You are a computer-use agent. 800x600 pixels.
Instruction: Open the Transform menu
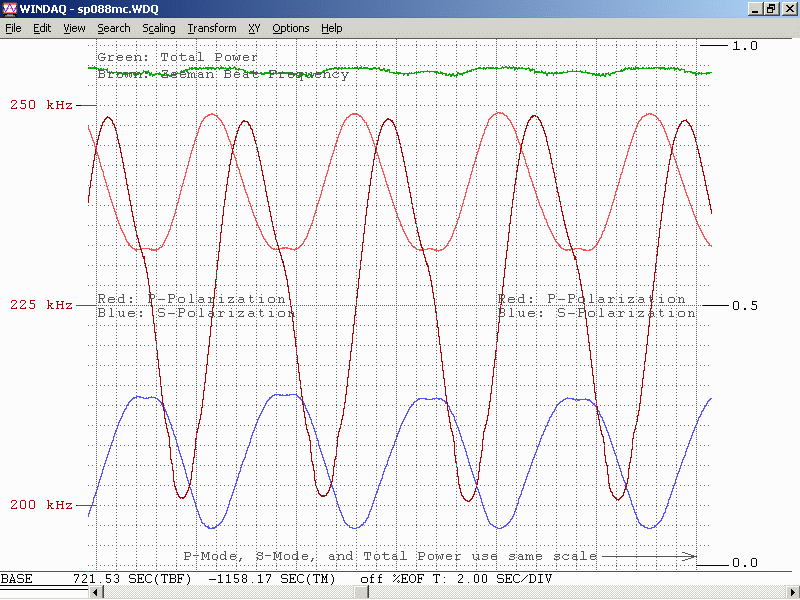[x=212, y=28]
